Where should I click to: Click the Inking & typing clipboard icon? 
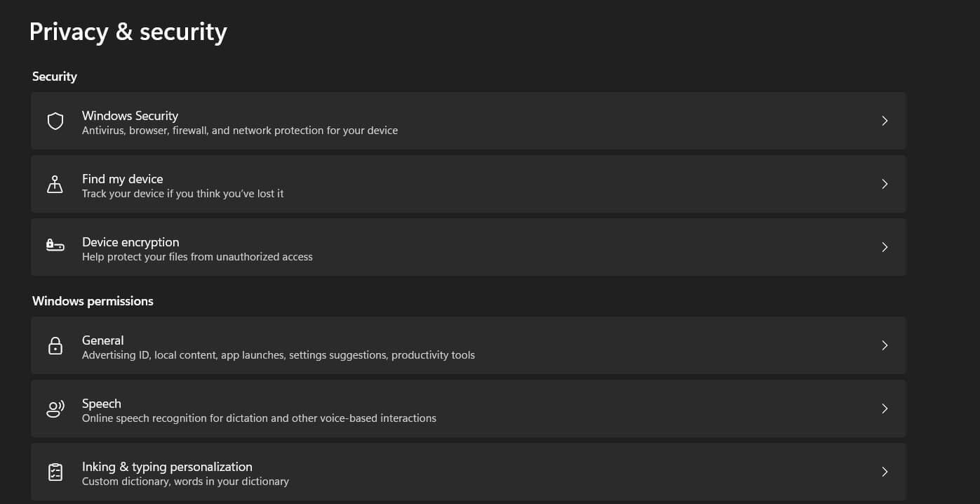point(55,472)
